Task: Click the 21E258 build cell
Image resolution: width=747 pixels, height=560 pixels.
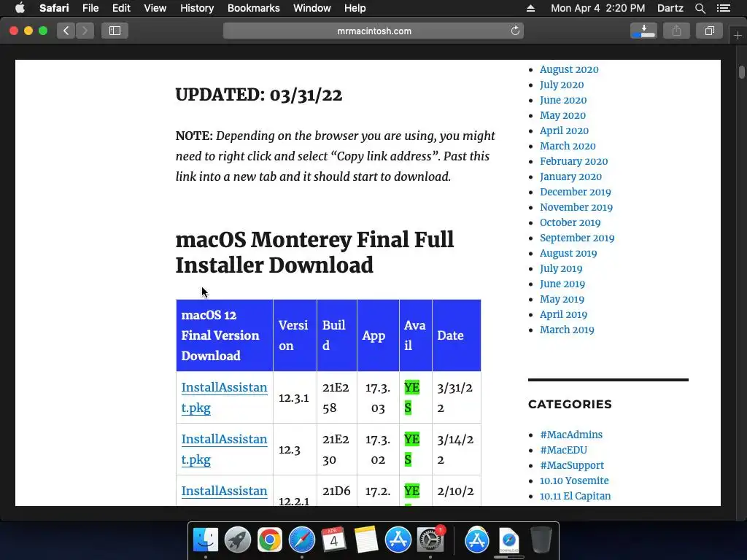Action: tap(336, 397)
